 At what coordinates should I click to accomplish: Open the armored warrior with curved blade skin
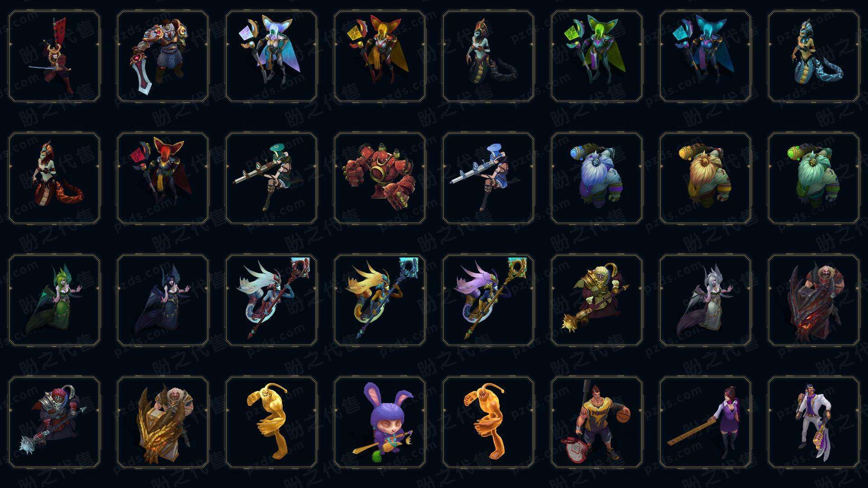coord(163,56)
